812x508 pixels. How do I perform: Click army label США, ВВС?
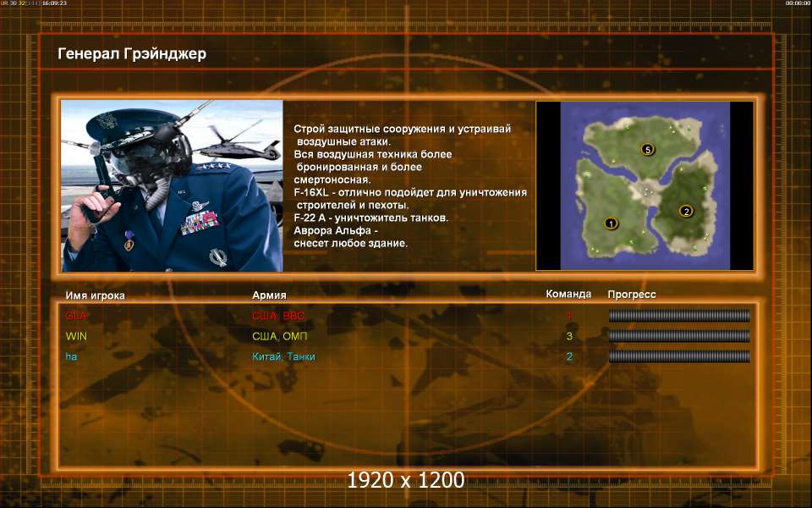(x=278, y=316)
